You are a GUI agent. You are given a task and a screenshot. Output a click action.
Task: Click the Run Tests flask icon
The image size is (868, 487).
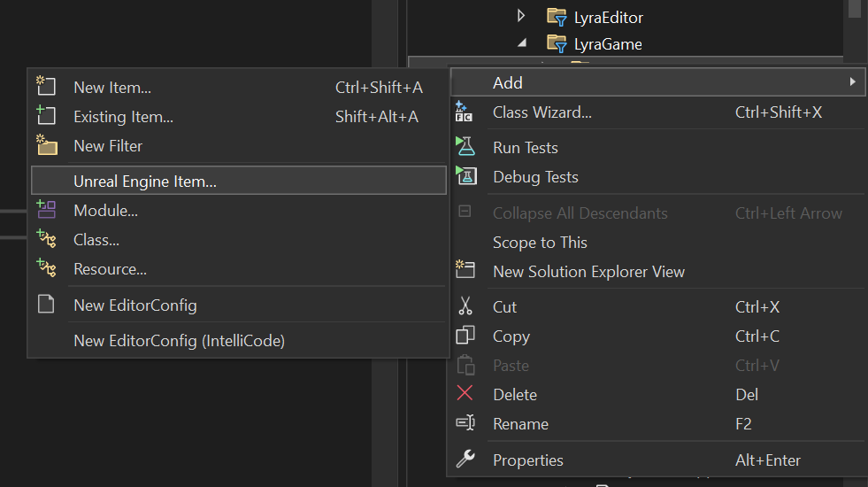coord(465,147)
